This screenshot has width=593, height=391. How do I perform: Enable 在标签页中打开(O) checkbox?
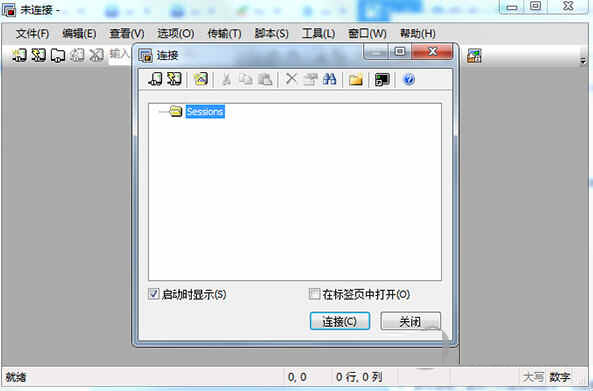click(x=314, y=294)
